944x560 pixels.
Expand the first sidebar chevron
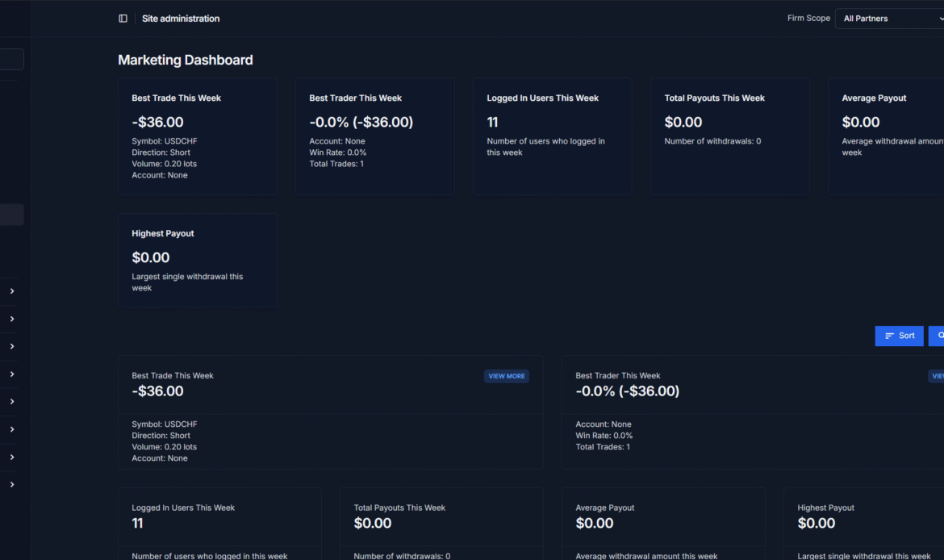[12, 291]
